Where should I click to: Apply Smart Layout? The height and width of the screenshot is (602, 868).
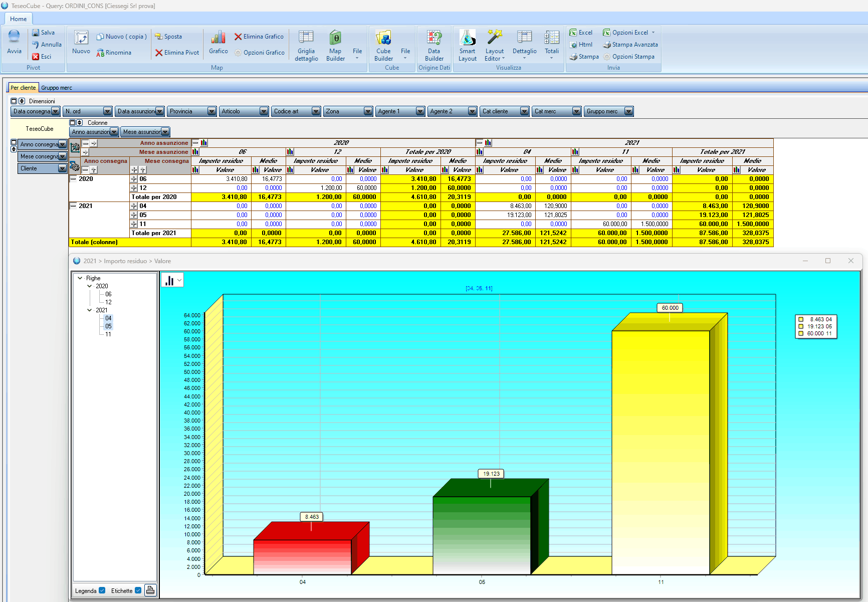[x=468, y=45]
